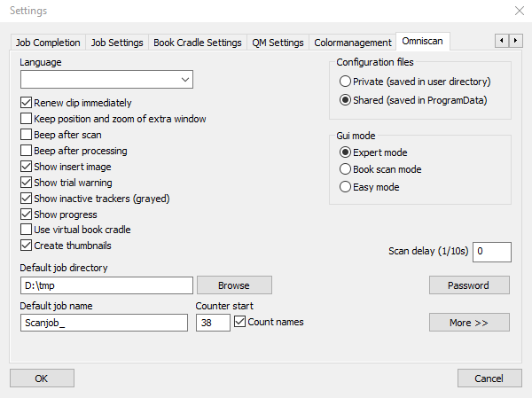
Task: Switch to the Job Completion tab
Action: [x=48, y=43]
